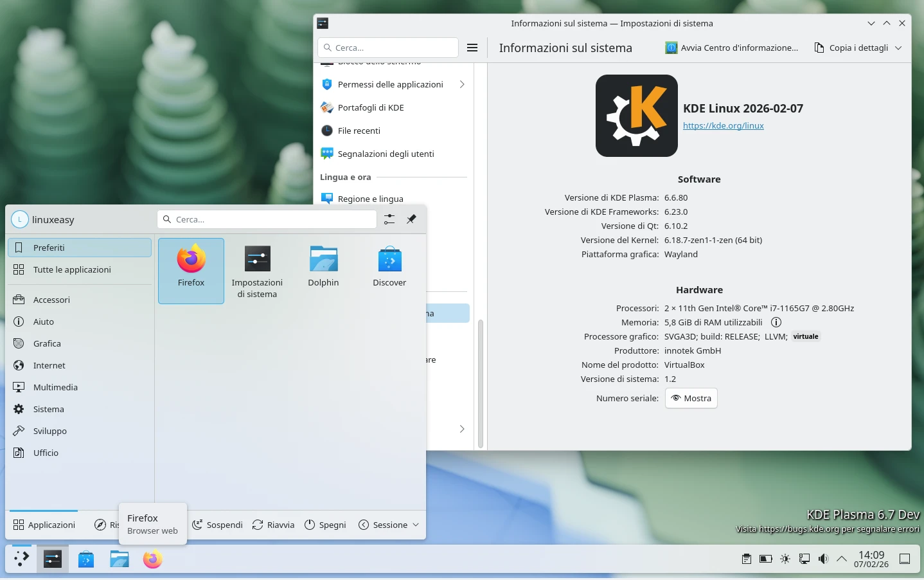
Task: Open Dolphin from the launcher grid
Action: [323, 266]
